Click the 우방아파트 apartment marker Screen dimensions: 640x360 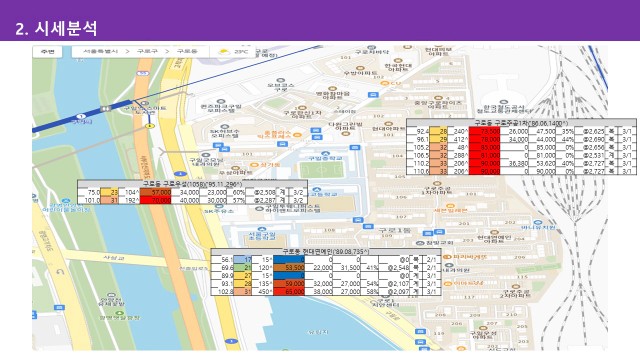[x=360, y=69]
